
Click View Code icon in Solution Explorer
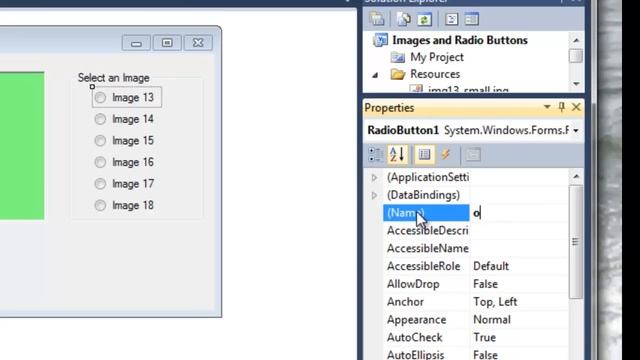click(x=451, y=19)
